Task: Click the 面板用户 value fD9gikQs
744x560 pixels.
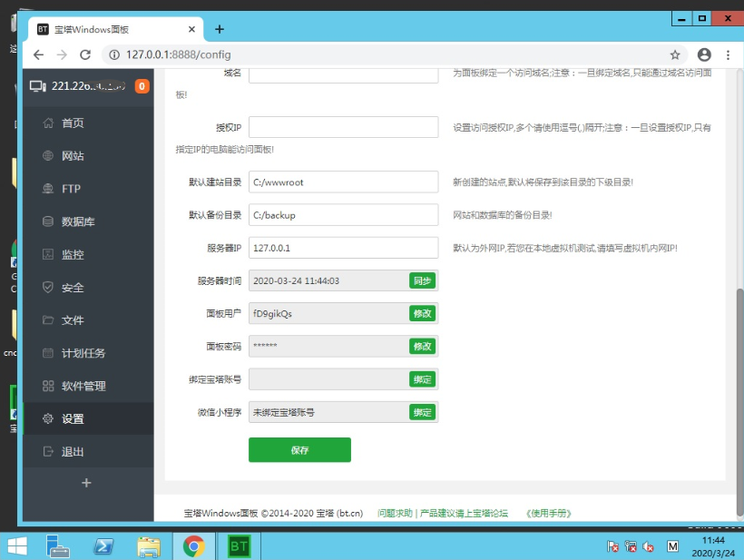Action: click(272, 314)
